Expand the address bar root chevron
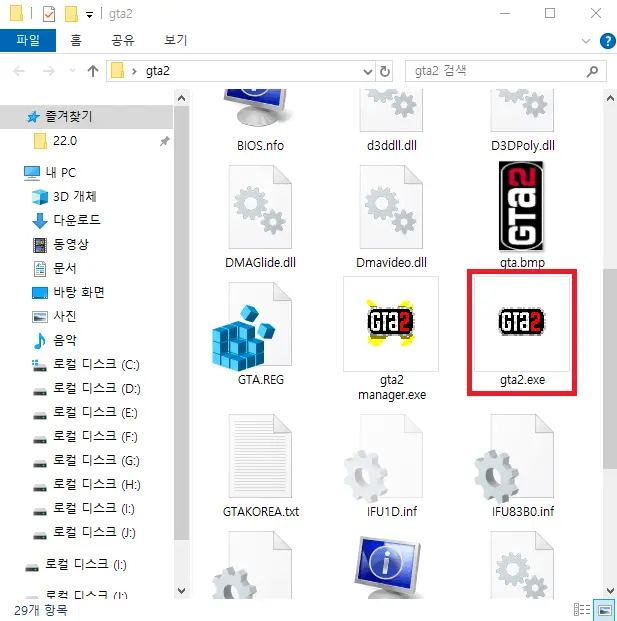The width and height of the screenshot is (617, 621). click(134, 71)
